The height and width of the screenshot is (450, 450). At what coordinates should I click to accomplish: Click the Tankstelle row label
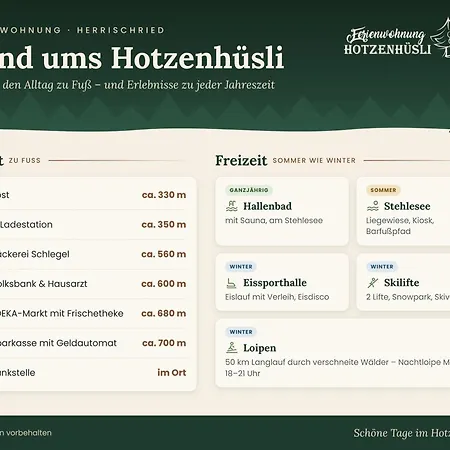[17, 373]
